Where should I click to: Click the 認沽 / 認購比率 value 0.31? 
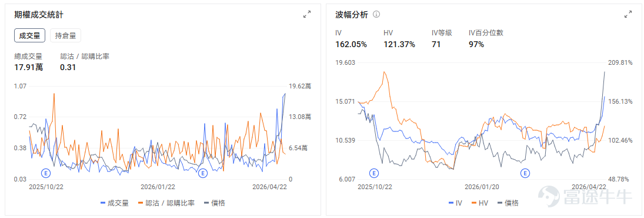tap(68, 67)
